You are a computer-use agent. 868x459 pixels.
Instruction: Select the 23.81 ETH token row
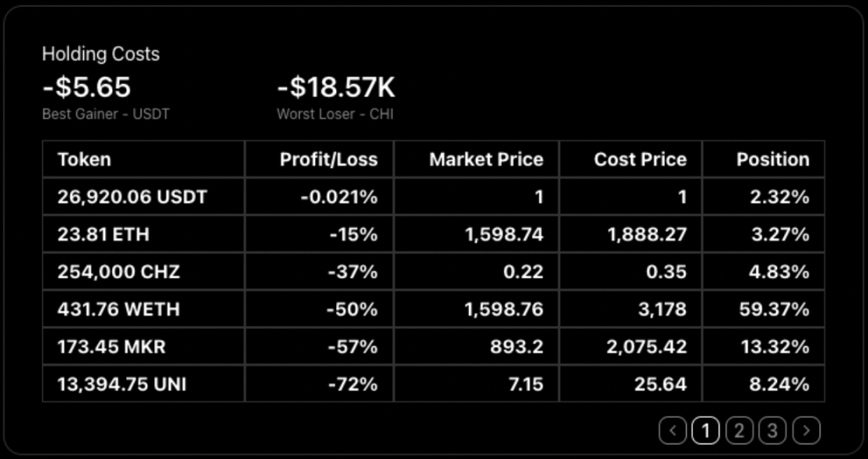[x=103, y=234]
